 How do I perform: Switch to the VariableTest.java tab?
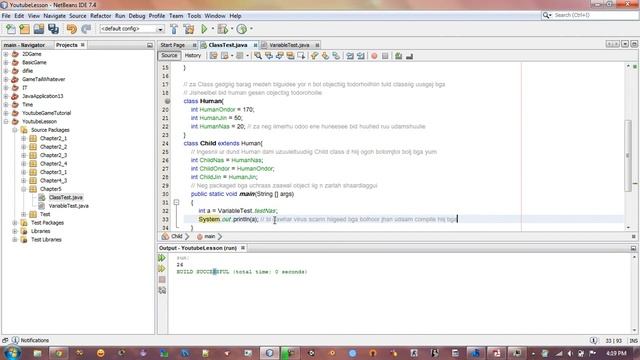289,45
